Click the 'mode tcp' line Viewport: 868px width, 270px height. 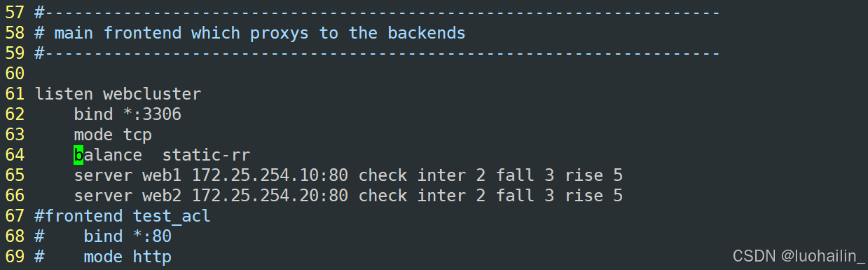click(113, 134)
